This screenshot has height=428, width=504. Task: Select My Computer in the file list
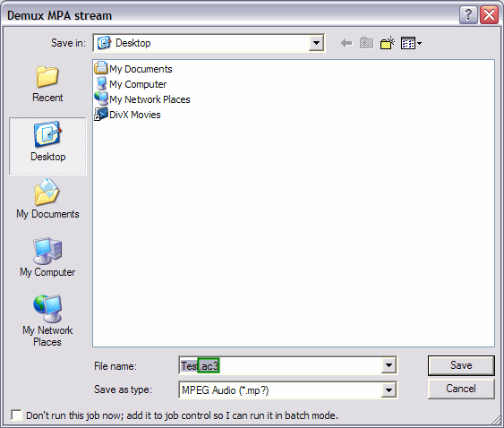[x=131, y=84]
